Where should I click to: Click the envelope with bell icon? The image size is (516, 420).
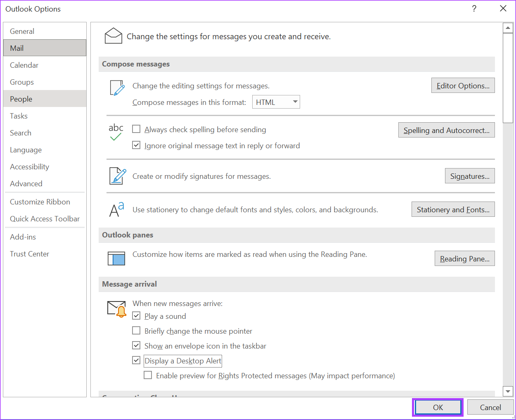pos(117,309)
